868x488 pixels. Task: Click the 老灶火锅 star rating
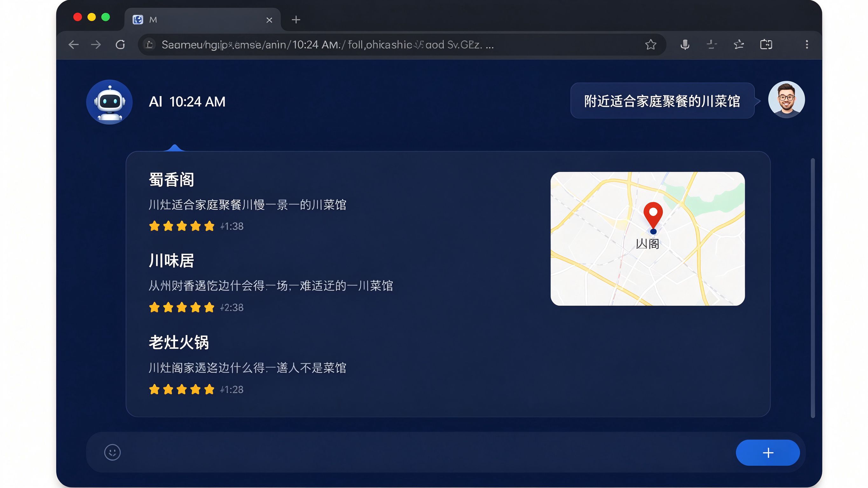[182, 389]
